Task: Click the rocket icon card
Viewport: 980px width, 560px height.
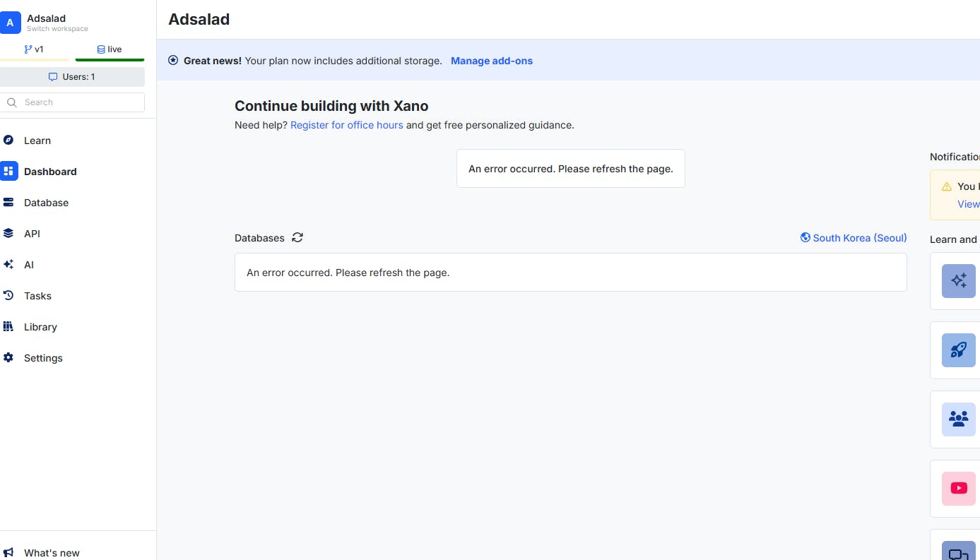Action: pyautogui.click(x=958, y=350)
